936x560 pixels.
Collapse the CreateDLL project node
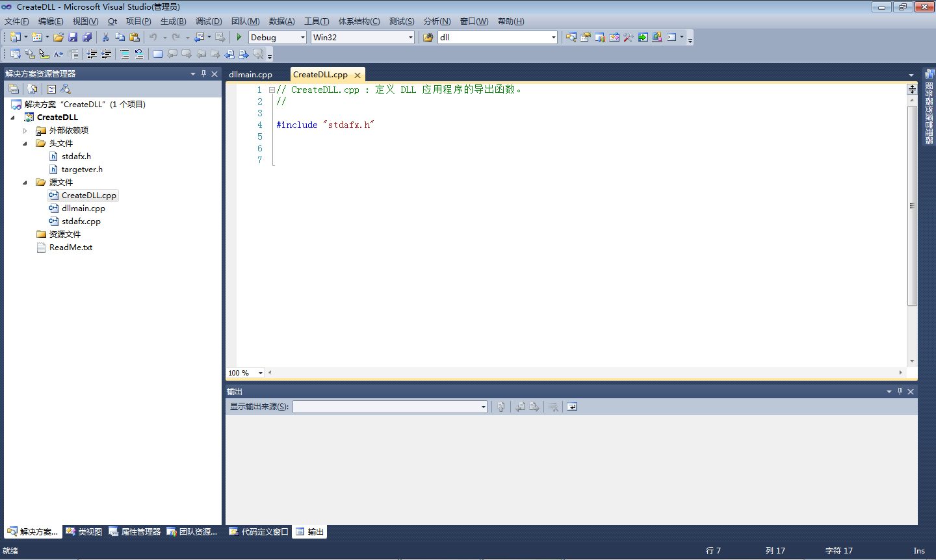(12, 118)
